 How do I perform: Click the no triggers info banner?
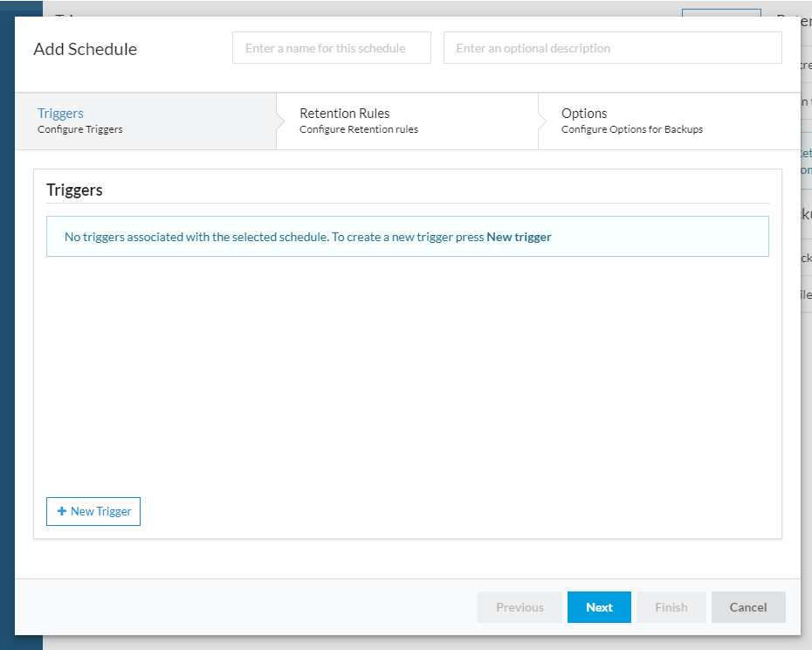[408, 237]
